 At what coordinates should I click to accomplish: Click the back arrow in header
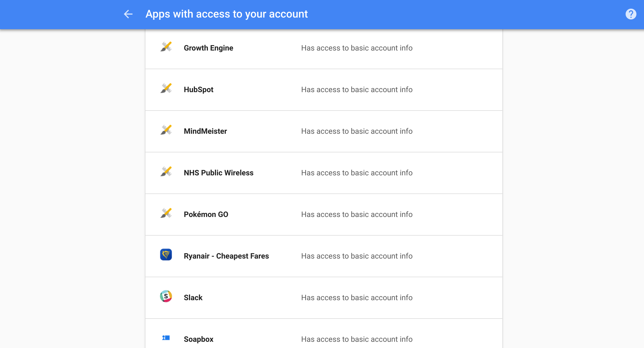click(128, 14)
